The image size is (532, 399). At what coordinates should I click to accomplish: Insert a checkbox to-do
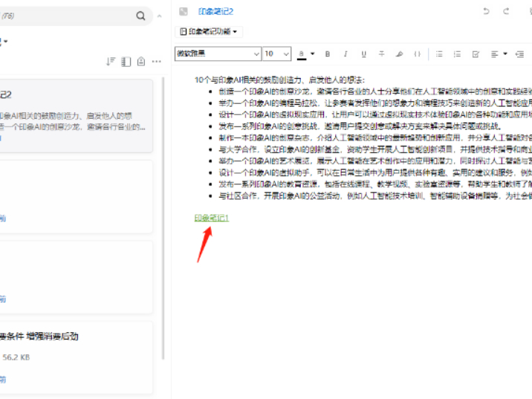click(x=476, y=54)
